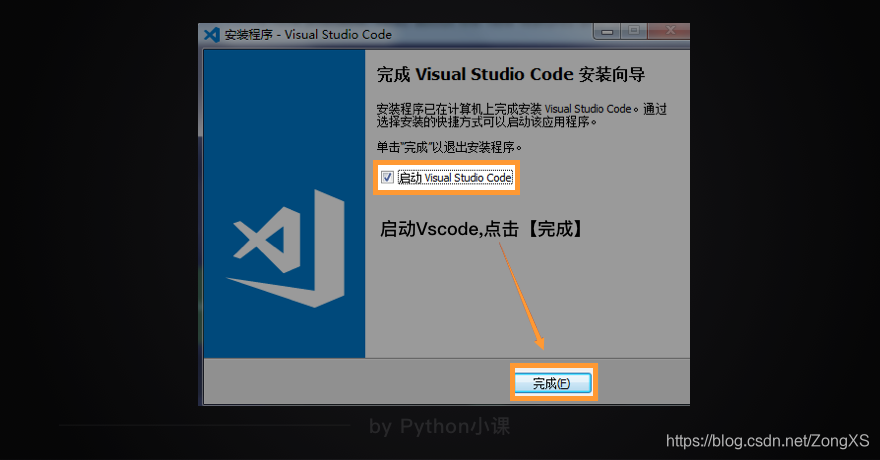Click the window title 安装程序 - Visual Studio Code
This screenshot has width=880, height=460.
(308, 35)
